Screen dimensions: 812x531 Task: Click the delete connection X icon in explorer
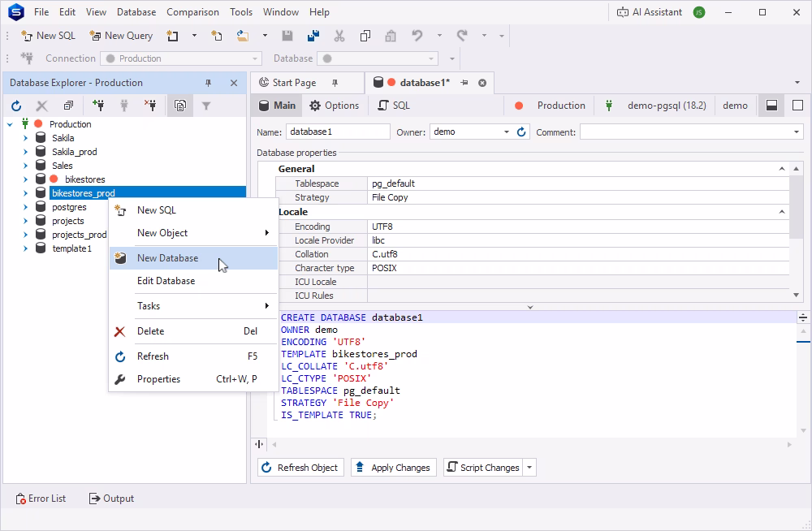[x=42, y=106]
